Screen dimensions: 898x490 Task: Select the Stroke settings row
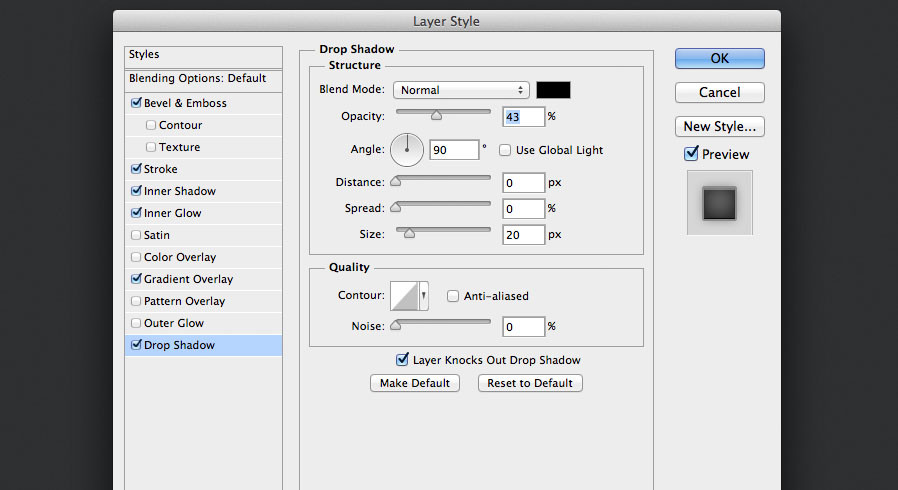203,169
